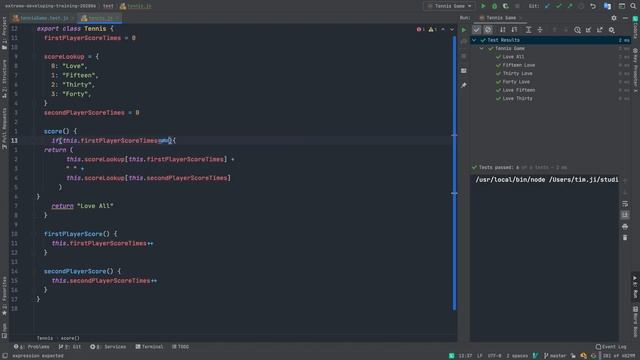Click the rollback undo arrow icon
This screenshot has height=360, width=640.
coord(593,6)
